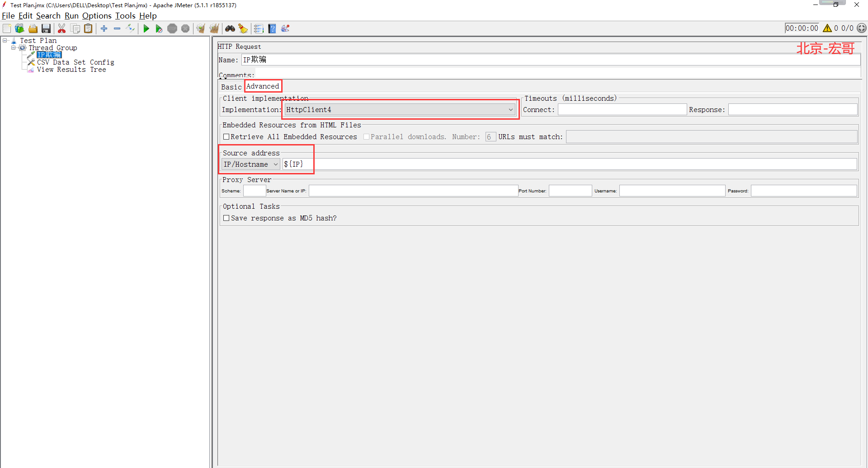
Task: Switch to the Advanced tab
Action: pyautogui.click(x=263, y=86)
